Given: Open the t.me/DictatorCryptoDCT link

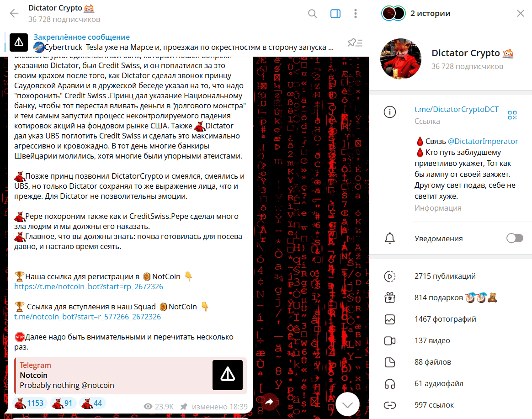Looking at the screenshot, I should click(456, 109).
